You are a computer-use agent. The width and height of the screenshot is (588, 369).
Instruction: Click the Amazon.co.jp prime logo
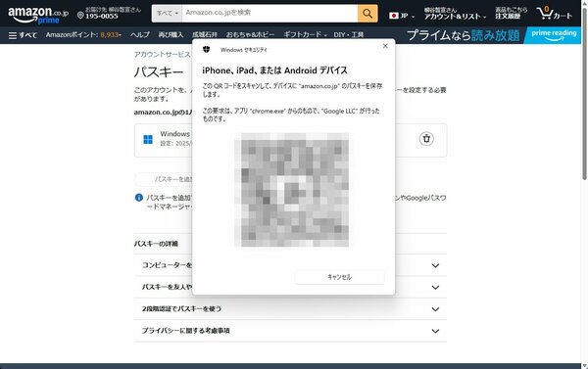point(38,15)
